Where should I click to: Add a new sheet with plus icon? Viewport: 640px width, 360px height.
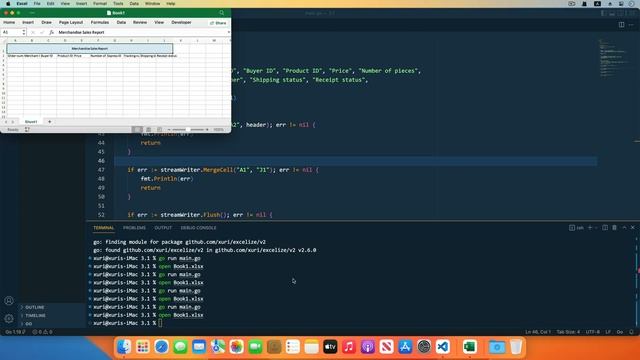(x=50, y=122)
